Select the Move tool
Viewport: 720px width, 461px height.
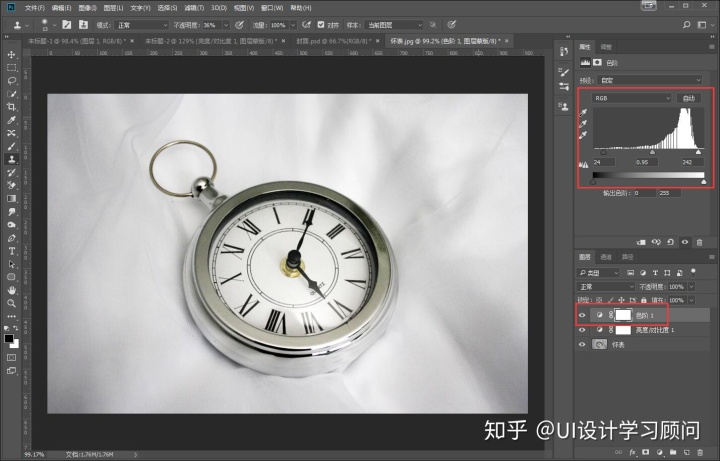pos(11,54)
